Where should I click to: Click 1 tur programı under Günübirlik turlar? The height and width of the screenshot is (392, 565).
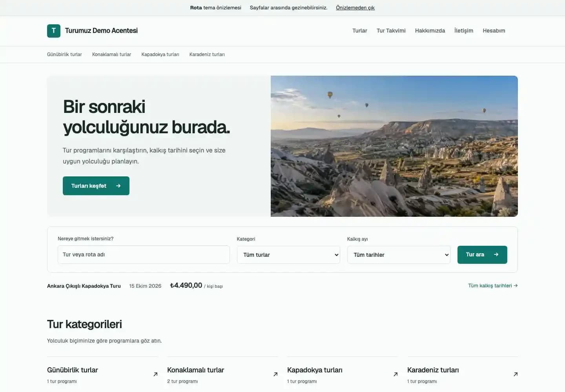[62, 381]
